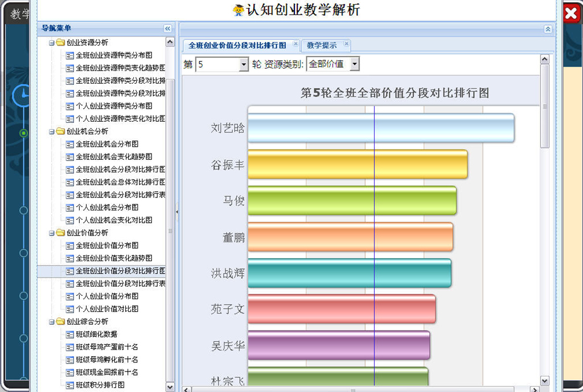Click the green marker on left timeline
The height and width of the screenshot is (392, 583).
[x=23, y=133]
